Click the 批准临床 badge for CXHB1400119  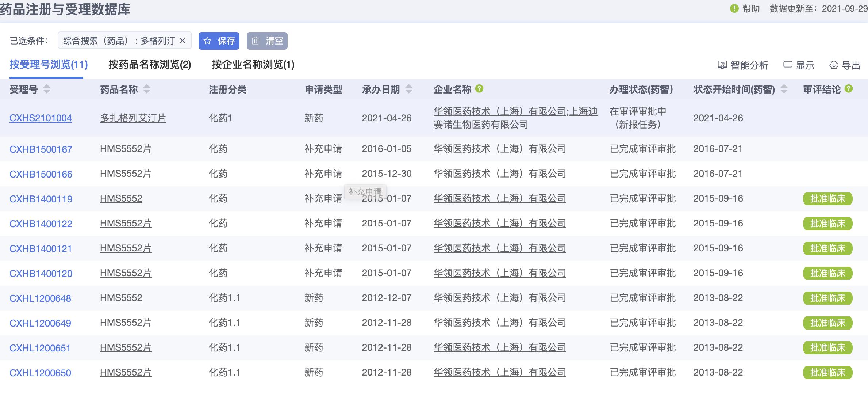827,199
